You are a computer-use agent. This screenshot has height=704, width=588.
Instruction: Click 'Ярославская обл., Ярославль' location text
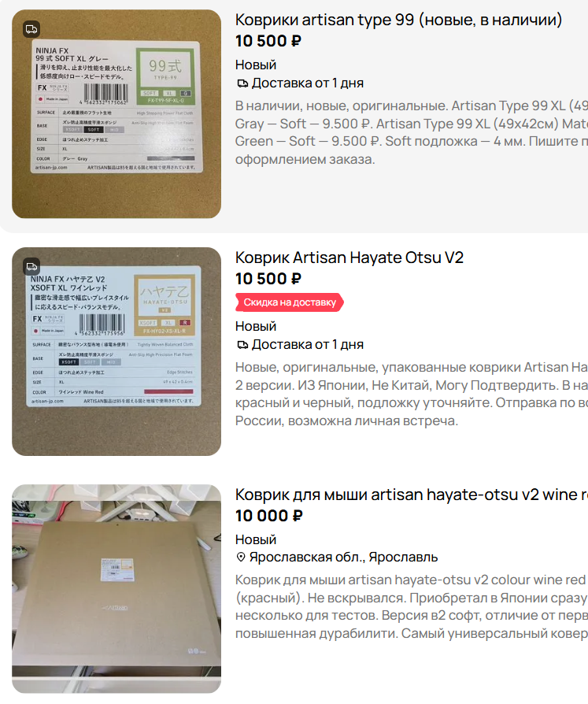tap(343, 558)
